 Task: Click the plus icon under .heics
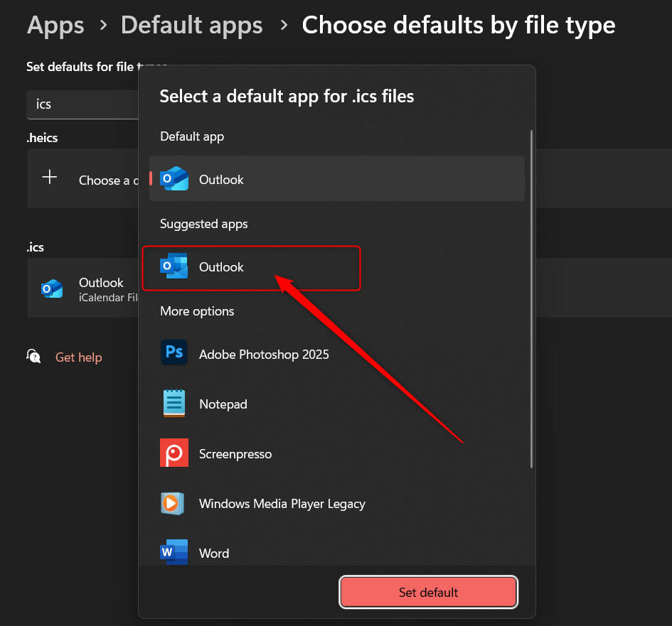tap(48, 178)
